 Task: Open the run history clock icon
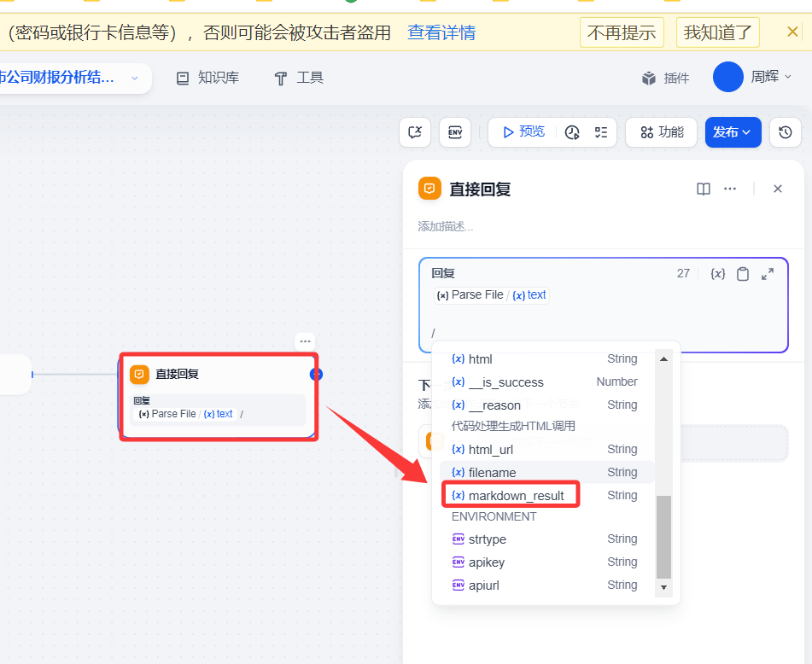pyautogui.click(x=572, y=132)
